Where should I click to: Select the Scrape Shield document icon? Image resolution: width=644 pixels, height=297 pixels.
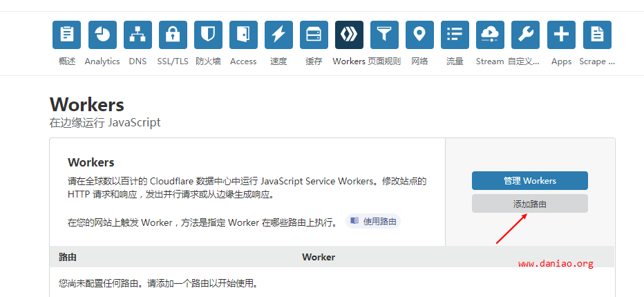pyautogui.click(x=597, y=35)
